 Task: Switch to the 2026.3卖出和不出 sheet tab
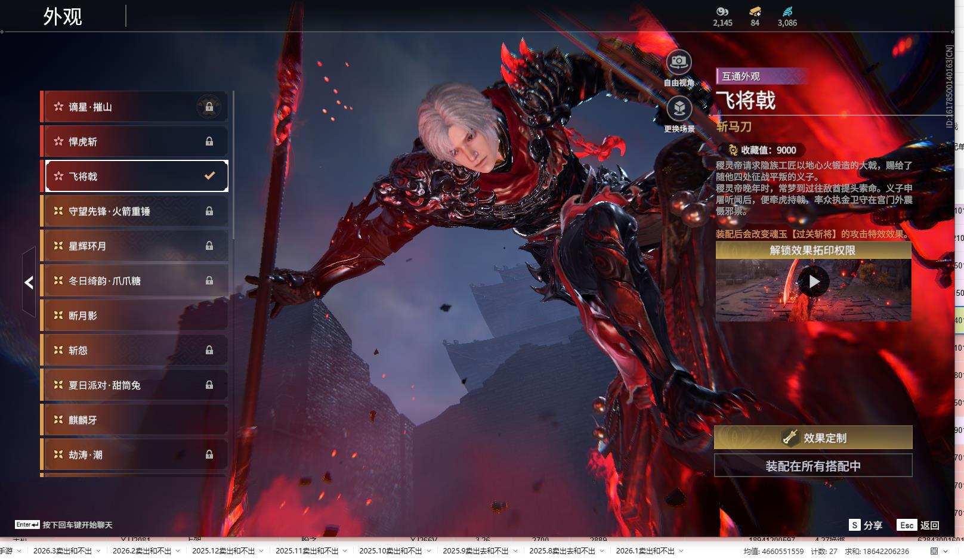coord(63,551)
